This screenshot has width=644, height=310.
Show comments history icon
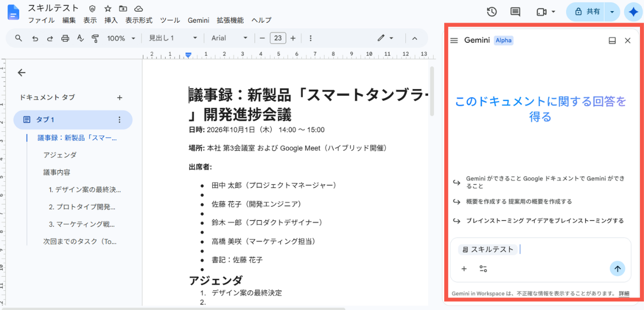coord(515,12)
